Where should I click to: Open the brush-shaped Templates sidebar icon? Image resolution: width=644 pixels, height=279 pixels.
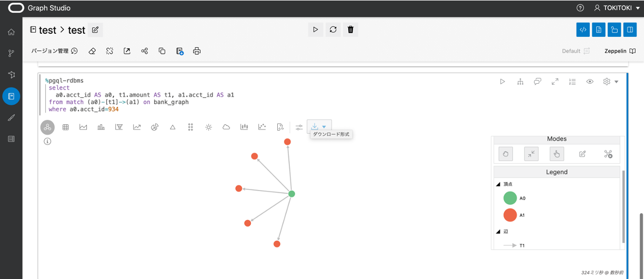tap(11, 117)
